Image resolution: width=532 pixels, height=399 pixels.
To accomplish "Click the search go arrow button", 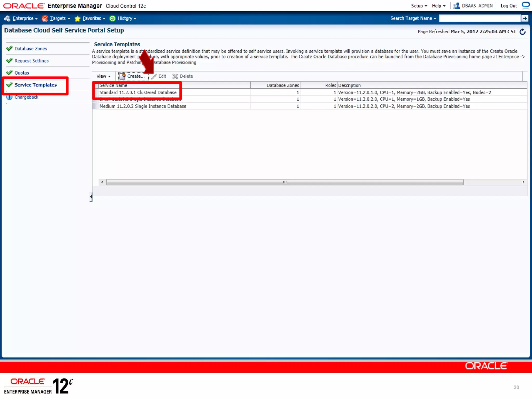I will pos(525,18).
